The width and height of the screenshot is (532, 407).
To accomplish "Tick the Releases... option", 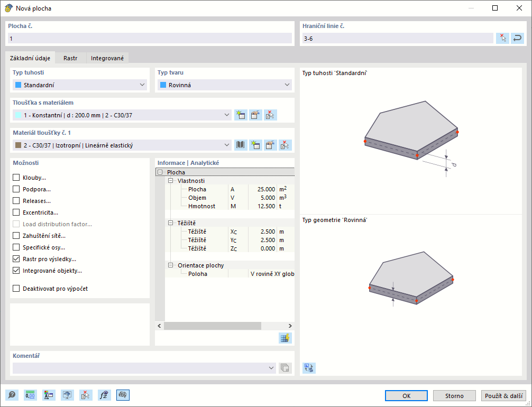I will (x=16, y=201).
